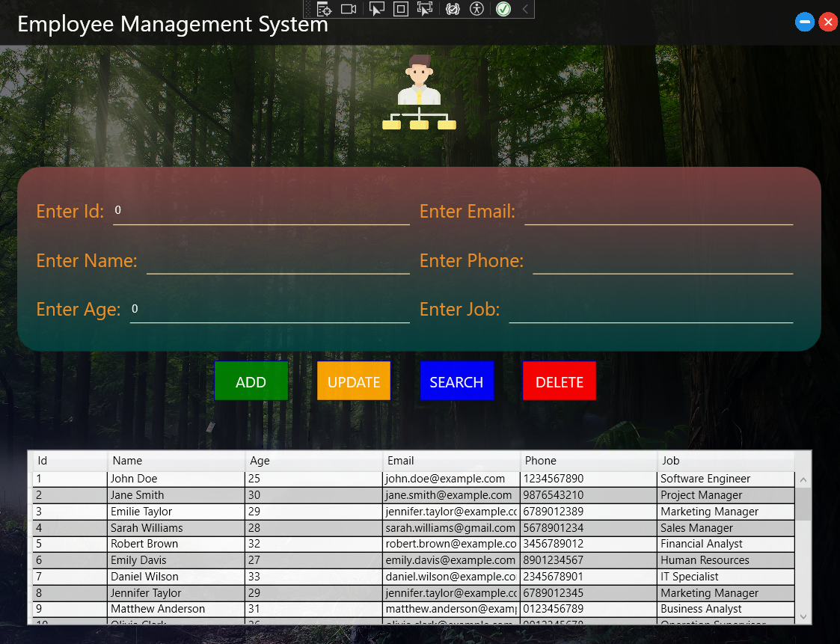840x644 pixels.
Task: Click the cursor selection toolbar icon
Action: pyautogui.click(x=377, y=8)
